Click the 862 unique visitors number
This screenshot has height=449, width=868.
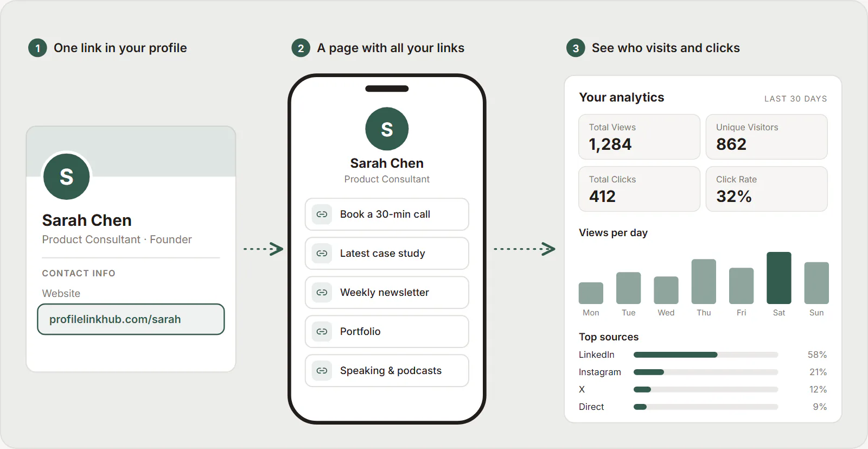(x=731, y=144)
